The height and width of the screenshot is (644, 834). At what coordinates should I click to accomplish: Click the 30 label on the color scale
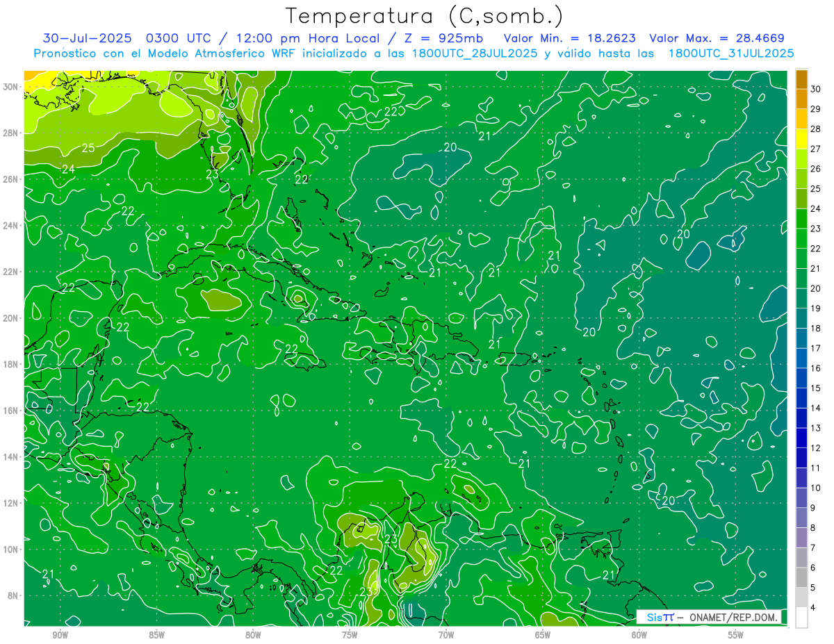point(816,89)
